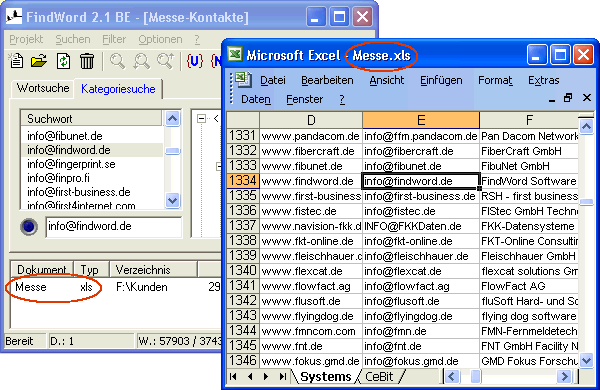The height and width of the screenshot is (390, 600).
Task: Click the trash can delete icon
Action: tap(87, 61)
